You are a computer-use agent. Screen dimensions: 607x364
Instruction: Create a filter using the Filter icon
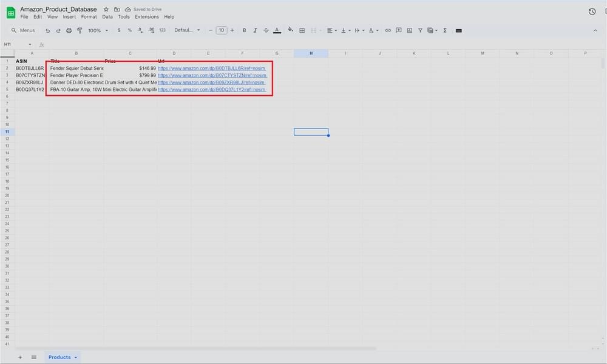tap(420, 30)
